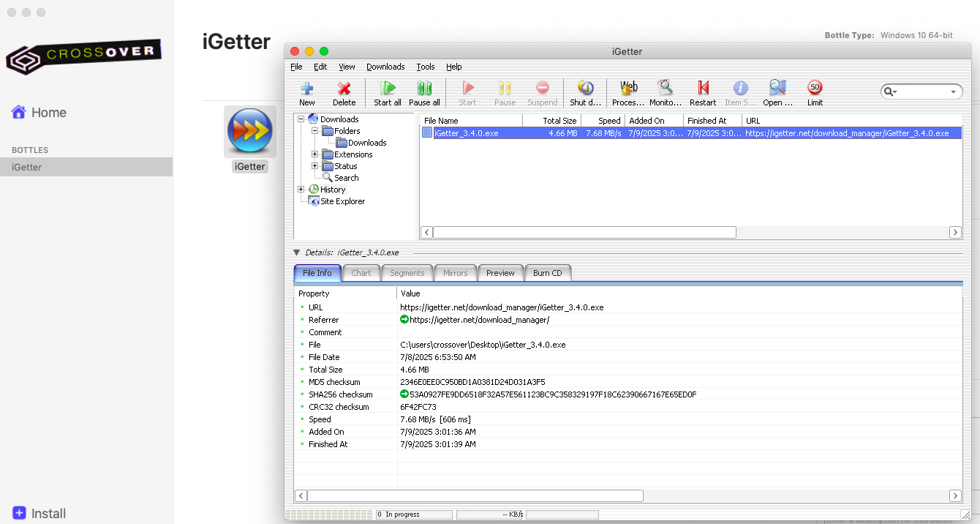Click the In progress status bar
Viewport: 980px width, 524px height.
pos(413,514)
